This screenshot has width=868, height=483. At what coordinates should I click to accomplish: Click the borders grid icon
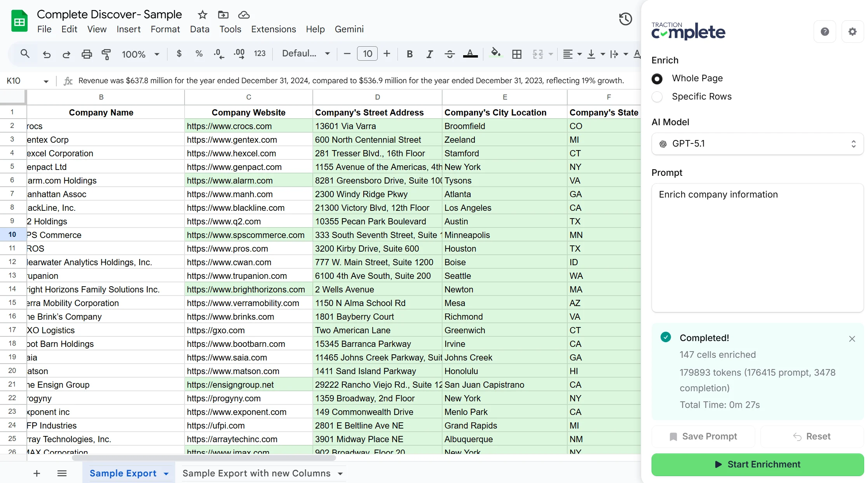point(517,54)
